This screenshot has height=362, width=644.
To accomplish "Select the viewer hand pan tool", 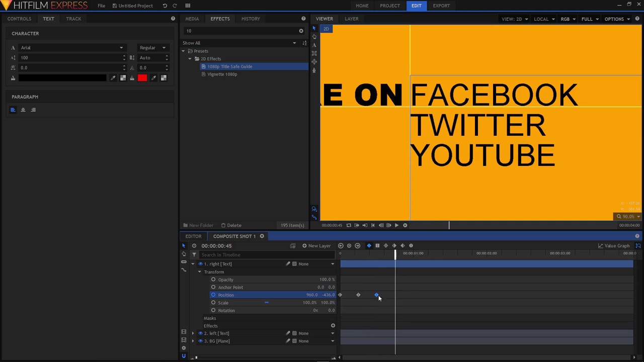I will pos(314,36).
